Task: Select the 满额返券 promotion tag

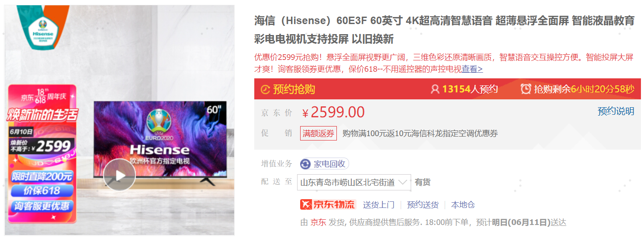Action: (319, 134)
